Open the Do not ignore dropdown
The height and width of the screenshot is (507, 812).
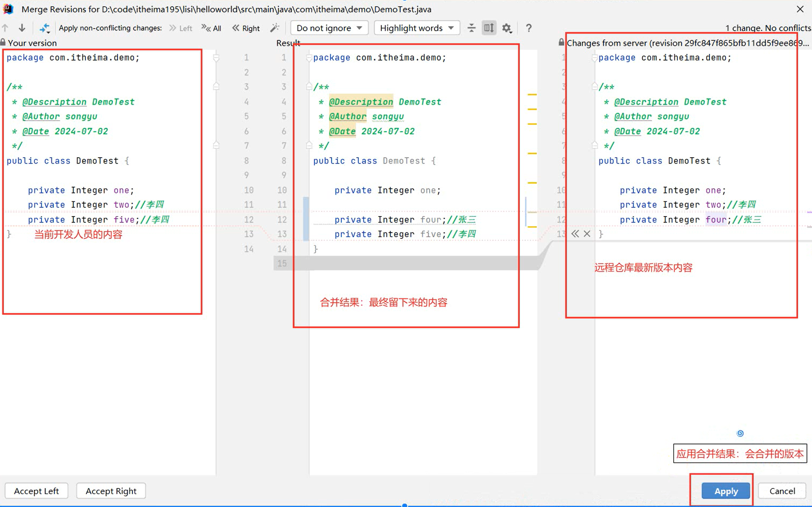pyautogui.click(x=329, y=28)
